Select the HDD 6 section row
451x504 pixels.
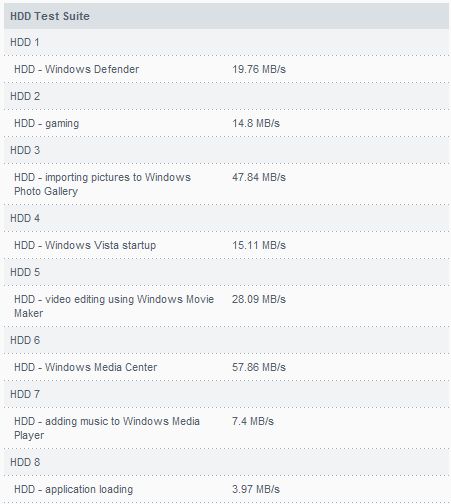click(x=226, y=340)
